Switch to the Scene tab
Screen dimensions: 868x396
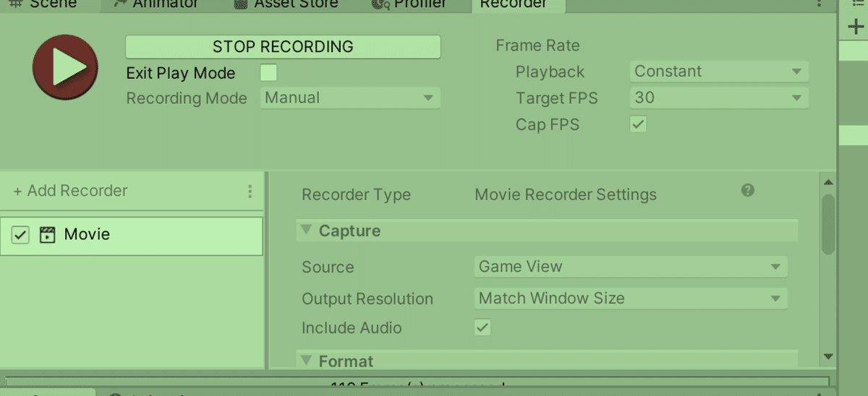[x=43, y=4]
